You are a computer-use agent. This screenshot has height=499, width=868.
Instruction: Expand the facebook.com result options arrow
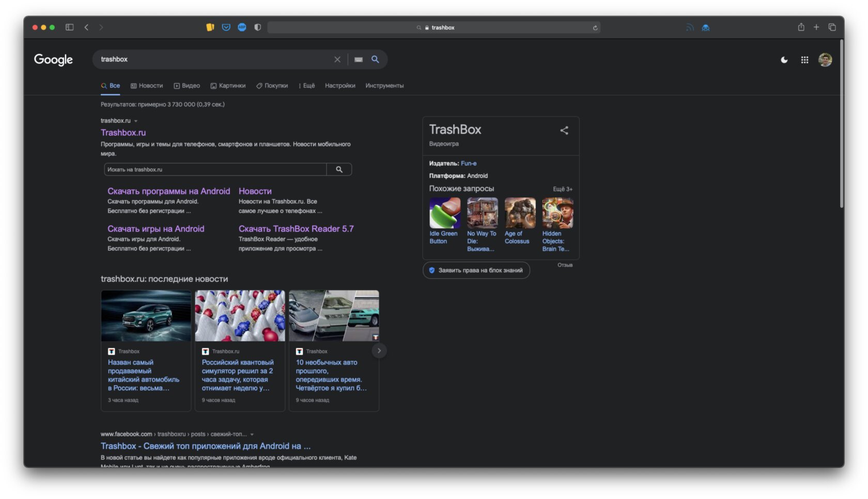click(252, 434)
